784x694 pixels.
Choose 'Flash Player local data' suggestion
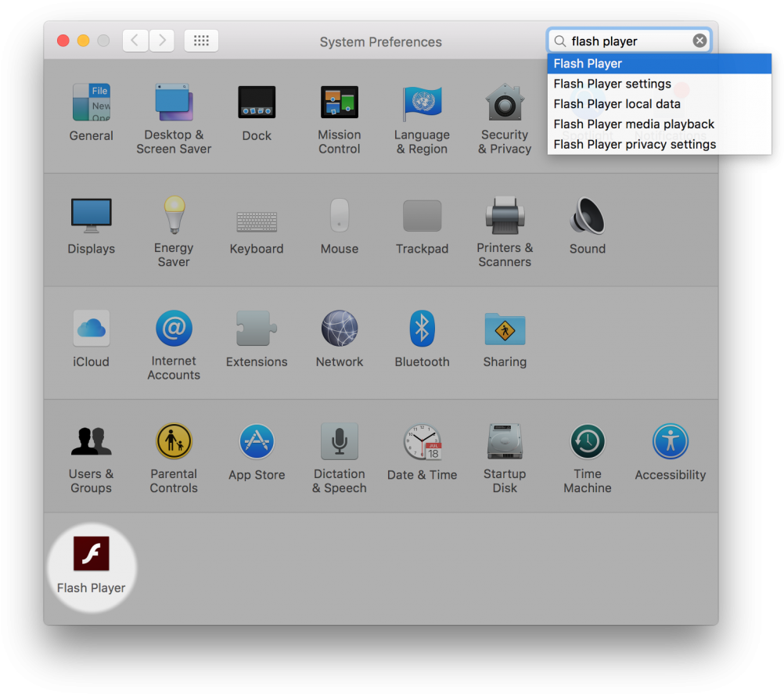point(659,104)
